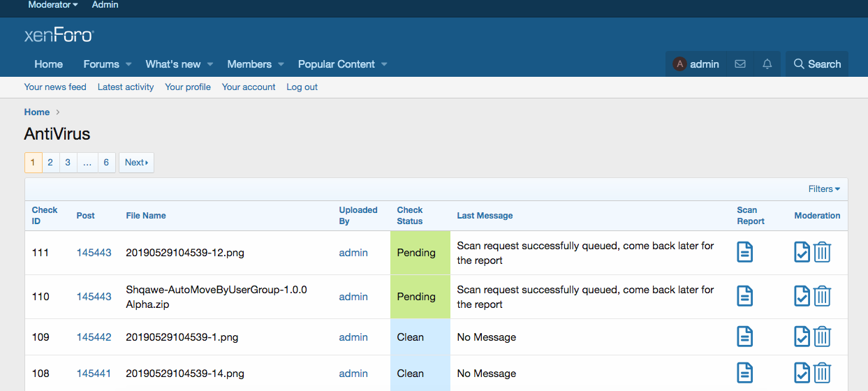Go to the Members tab
Viewport: 868px width, 391px height.
coord(249,64)
